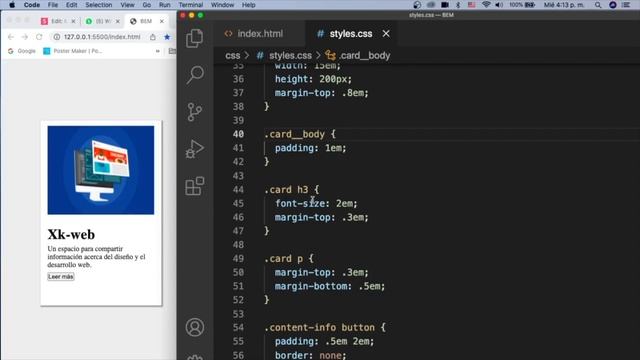Click line number 44 in gutter
The image size is (640, 360).
pos(238,190)
